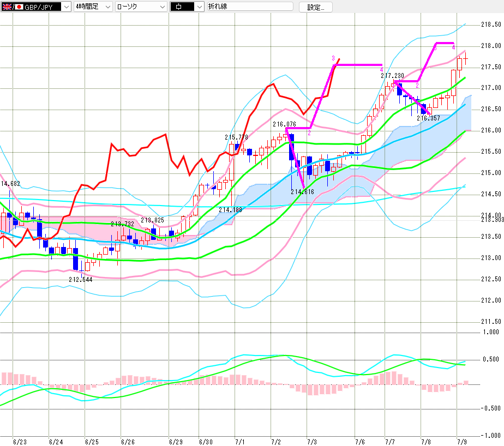Click the 折れ線 input field

250,7
